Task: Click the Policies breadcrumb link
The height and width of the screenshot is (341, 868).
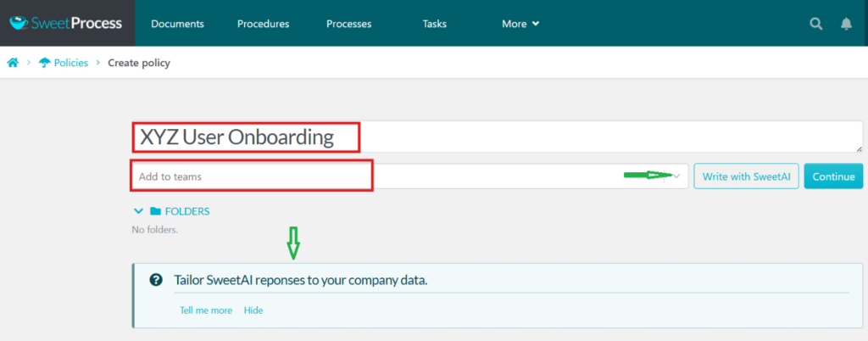Action: [x=71, y=63]
